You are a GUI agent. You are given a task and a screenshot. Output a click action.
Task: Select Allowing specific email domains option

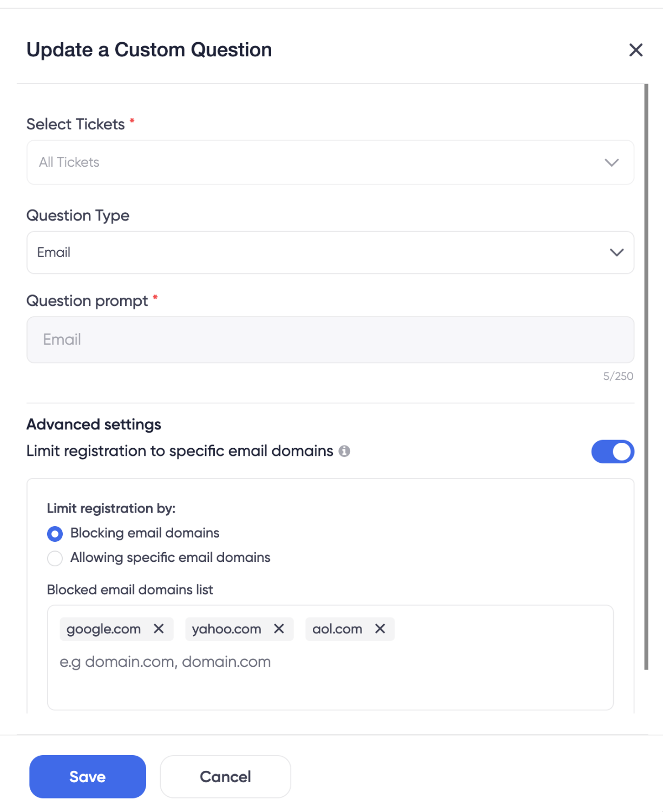coord(55,558)
